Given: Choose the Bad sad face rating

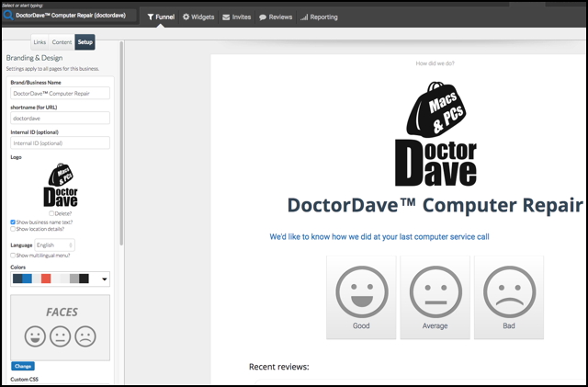Looking at the screenshot, I should (x=509, y=298).
